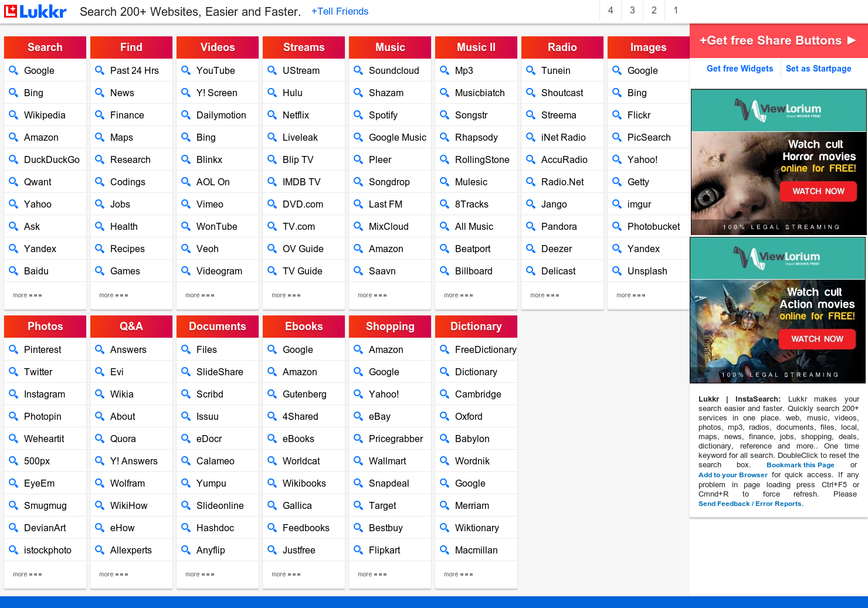Expand more options under Photos column
Screen dimensions: 868x608
(x=27, y=575)
